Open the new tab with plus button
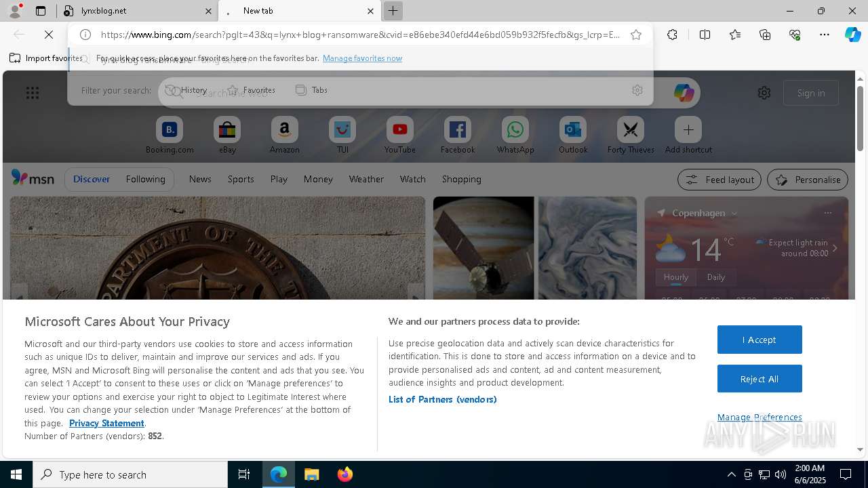The width and height of the screenshot is (868, 488). point(393,11)
